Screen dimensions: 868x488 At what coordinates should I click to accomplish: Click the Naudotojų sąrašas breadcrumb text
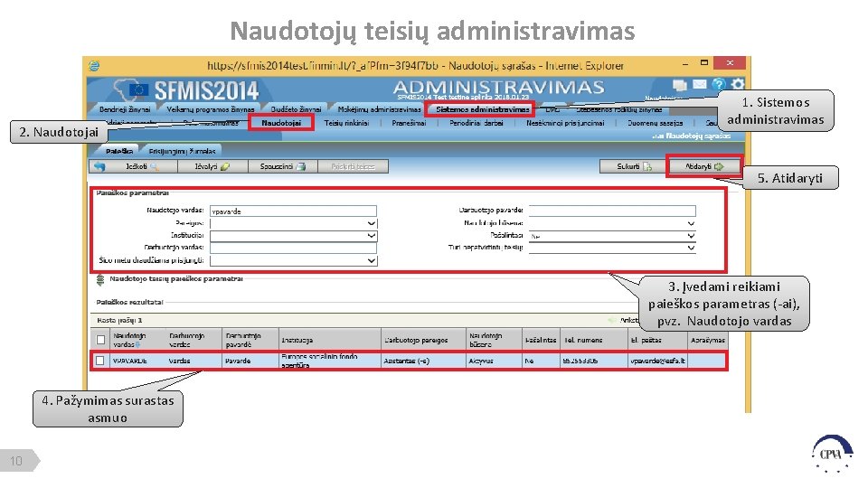tap(697, 136)
